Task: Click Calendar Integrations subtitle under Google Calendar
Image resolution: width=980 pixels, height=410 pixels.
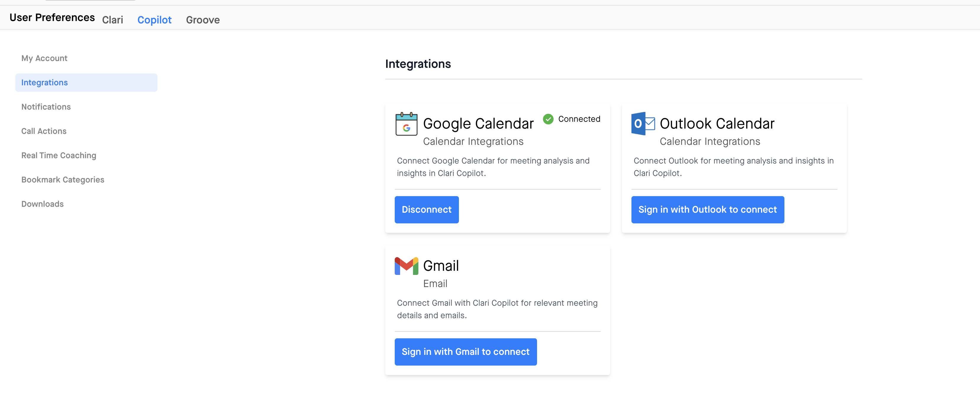Action: pos(473,141)
